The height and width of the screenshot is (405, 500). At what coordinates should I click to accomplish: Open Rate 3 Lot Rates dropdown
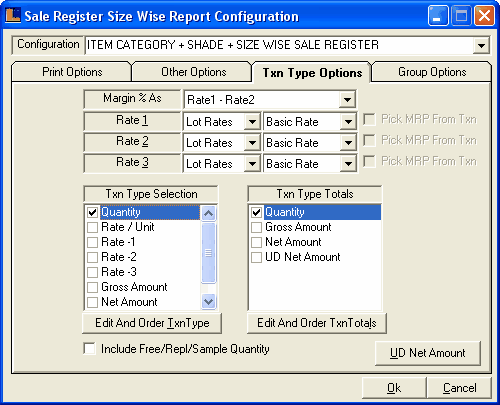(x=252, y=164)
